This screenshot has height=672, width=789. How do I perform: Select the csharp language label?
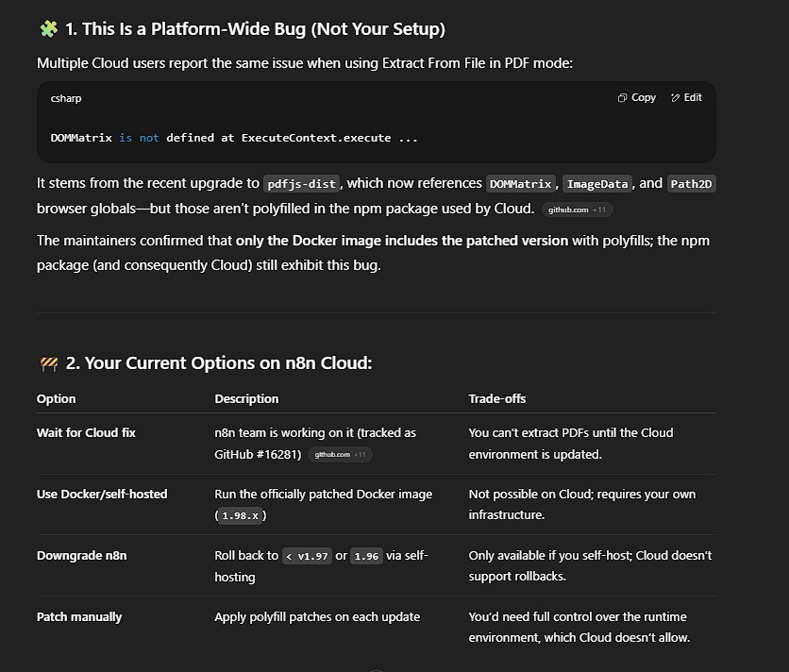tap(65, 98)
